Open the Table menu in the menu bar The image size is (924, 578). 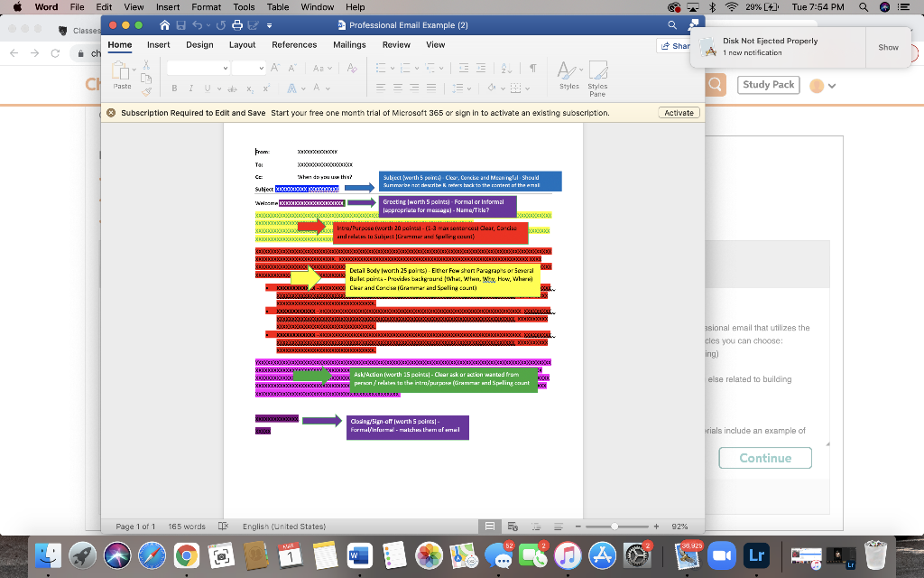point(277,7)
